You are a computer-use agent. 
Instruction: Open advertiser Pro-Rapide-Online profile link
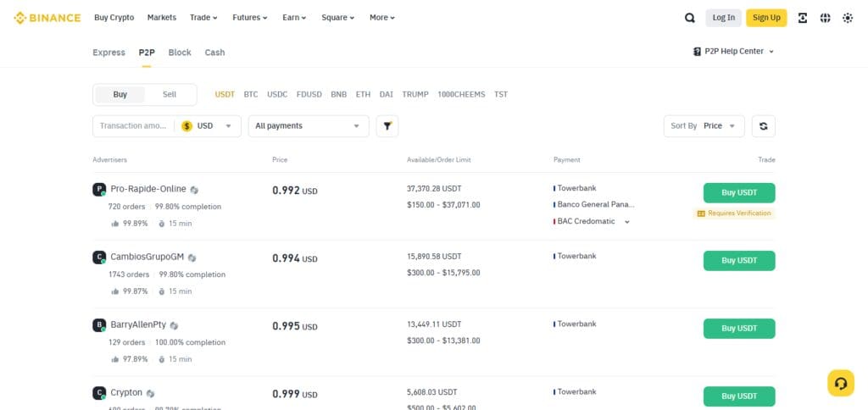(148, 189)
